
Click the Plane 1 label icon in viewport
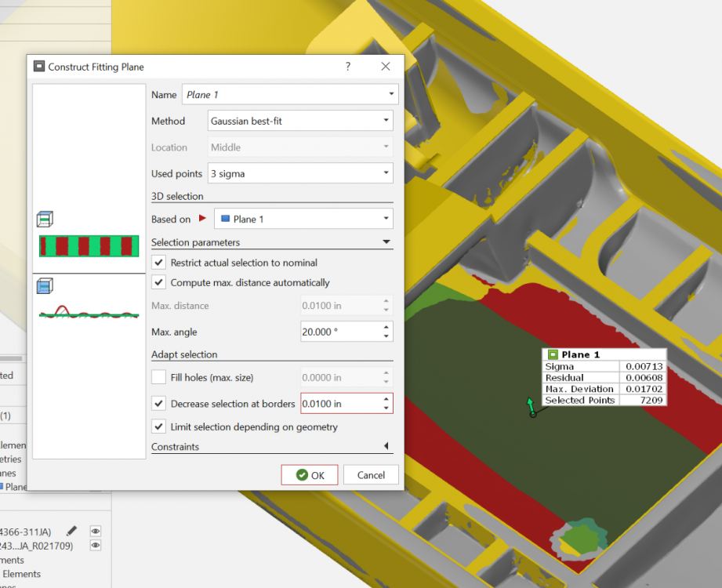(x=553, y=354)
